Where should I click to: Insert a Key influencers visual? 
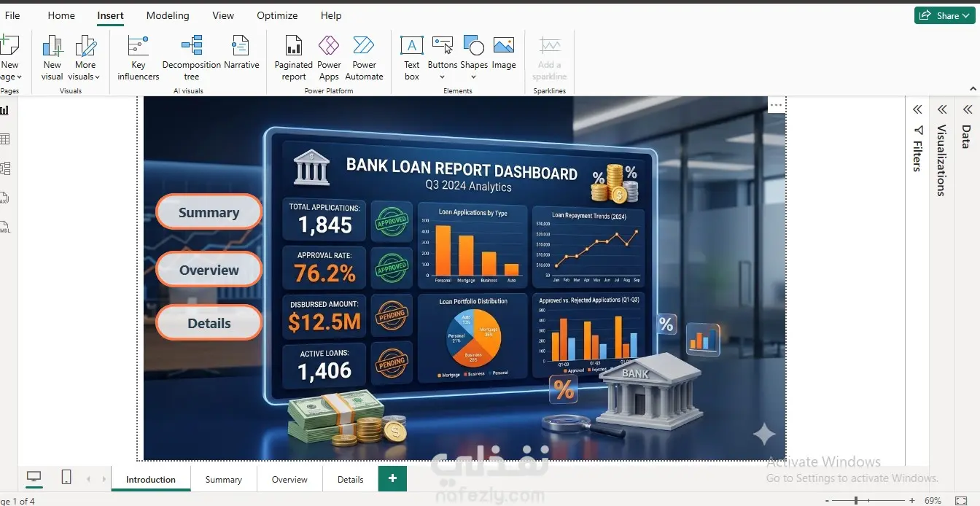[x=139, y=58]
